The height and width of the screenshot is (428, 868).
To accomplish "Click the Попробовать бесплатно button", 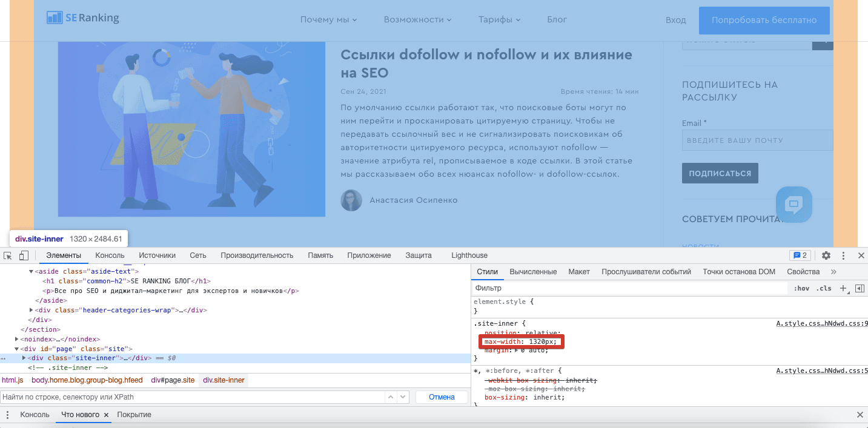I will coord(764,20).
